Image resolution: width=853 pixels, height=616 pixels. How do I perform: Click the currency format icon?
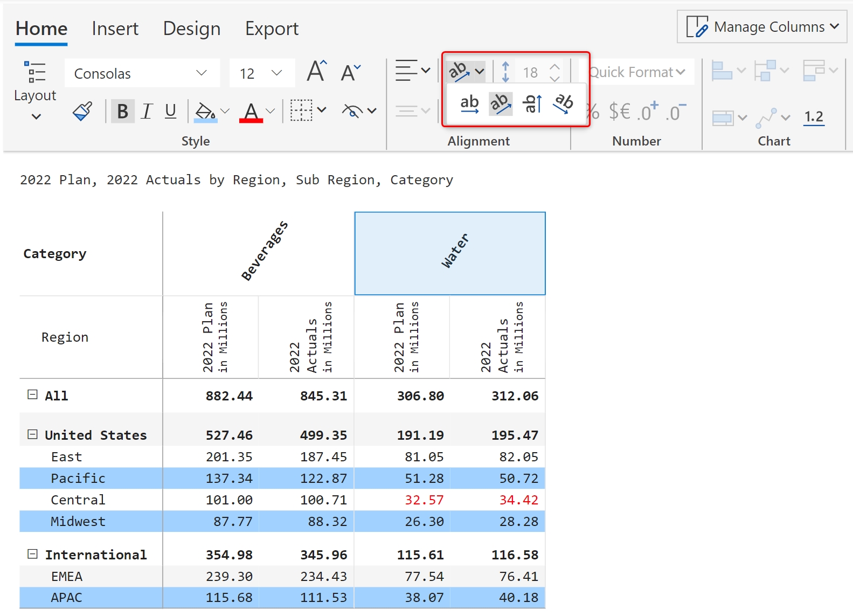tap(619, 112)
